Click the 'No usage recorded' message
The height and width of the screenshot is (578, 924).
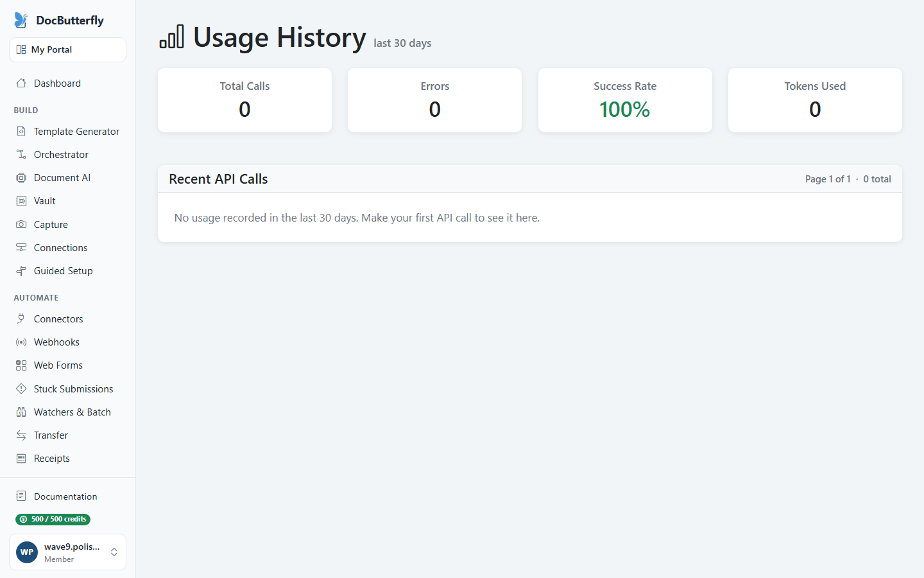tap(357, 218)
